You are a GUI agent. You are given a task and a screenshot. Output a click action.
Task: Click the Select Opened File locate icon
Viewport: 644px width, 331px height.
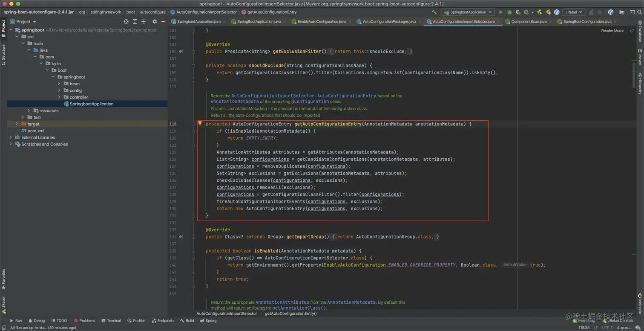click(126, 21)
